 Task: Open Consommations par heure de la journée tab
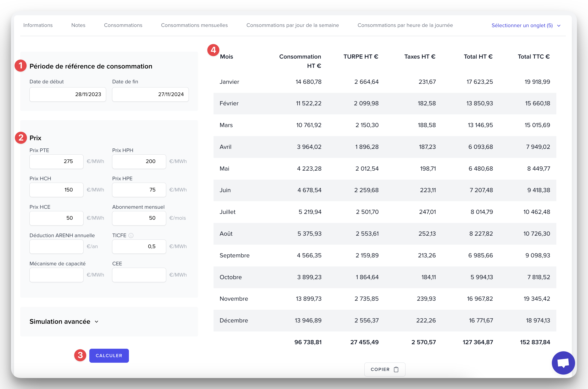point(405,25)
